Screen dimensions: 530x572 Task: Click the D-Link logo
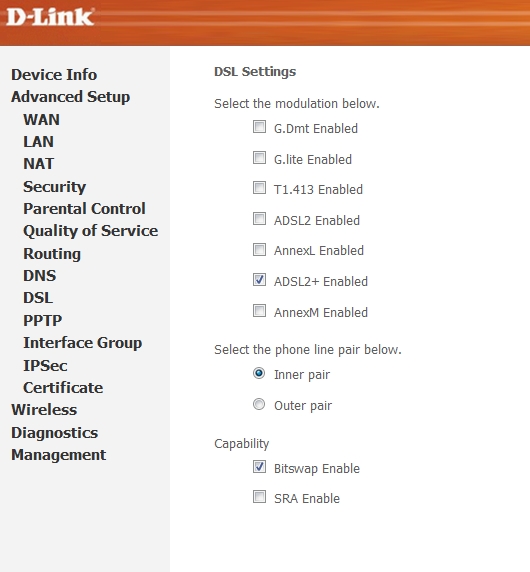point(50,17)
